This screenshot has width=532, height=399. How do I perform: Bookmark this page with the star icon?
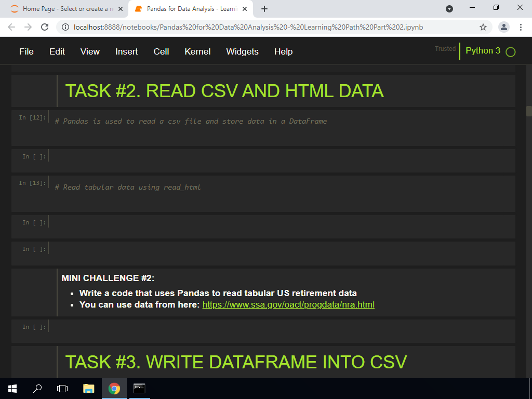[483, 27]
